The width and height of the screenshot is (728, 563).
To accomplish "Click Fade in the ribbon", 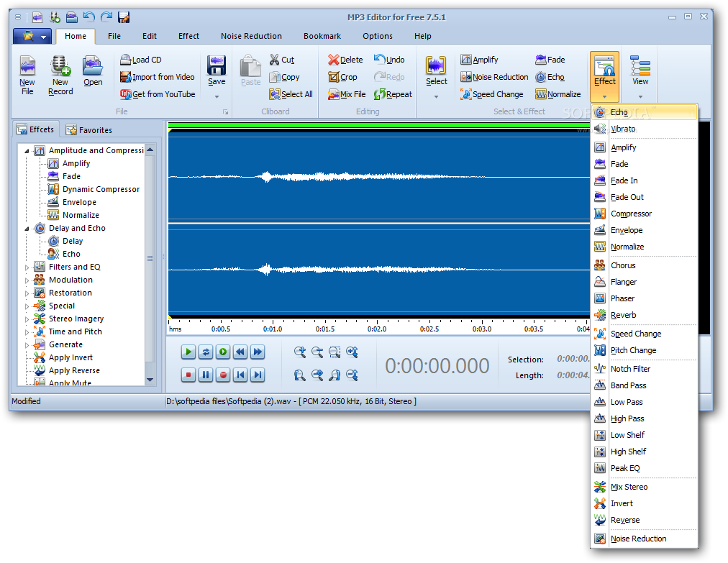I will [x=550, y=60].
